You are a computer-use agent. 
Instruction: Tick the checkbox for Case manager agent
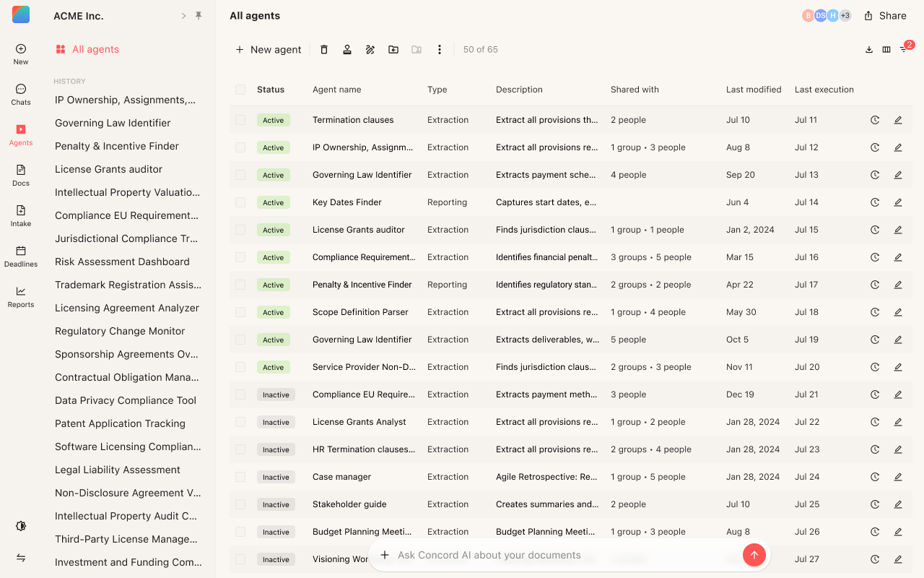(240, 477)
